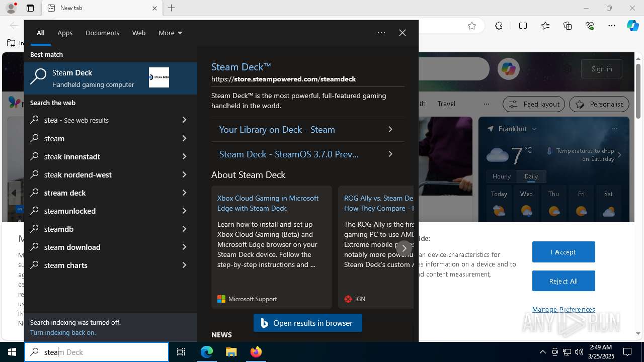Open the tab actions menu icon
Viewport: 644px width, 362px height.
[x=30, y=8]
